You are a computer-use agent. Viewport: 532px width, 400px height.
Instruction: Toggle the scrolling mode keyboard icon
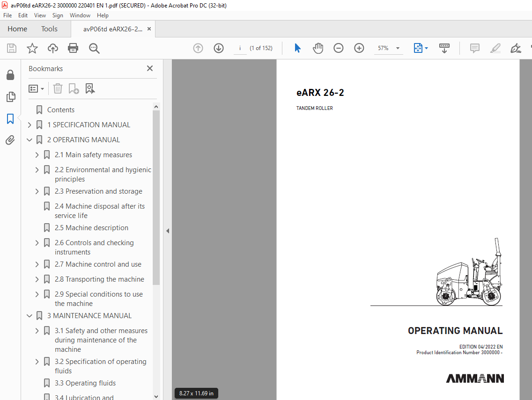coord(444,48)
